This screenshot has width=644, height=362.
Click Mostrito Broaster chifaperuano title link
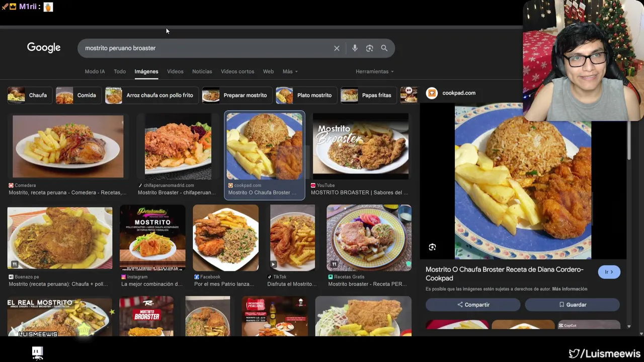(x=177, y=193)
